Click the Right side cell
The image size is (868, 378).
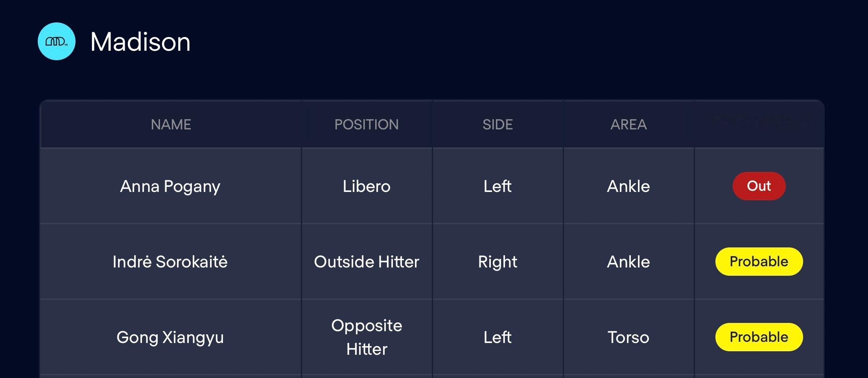coord(498,262)
